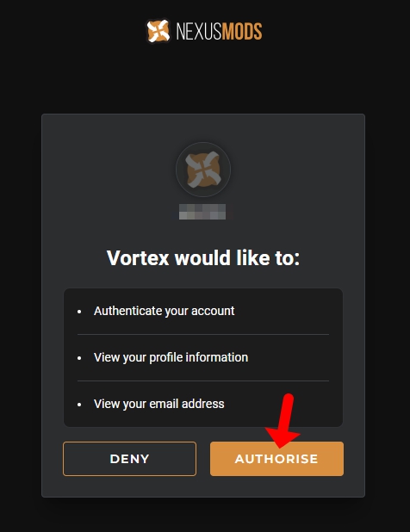Click bullet beside 'View your profile information'
The width and height of the screenshot is (410, 532).
coord(79,358)
